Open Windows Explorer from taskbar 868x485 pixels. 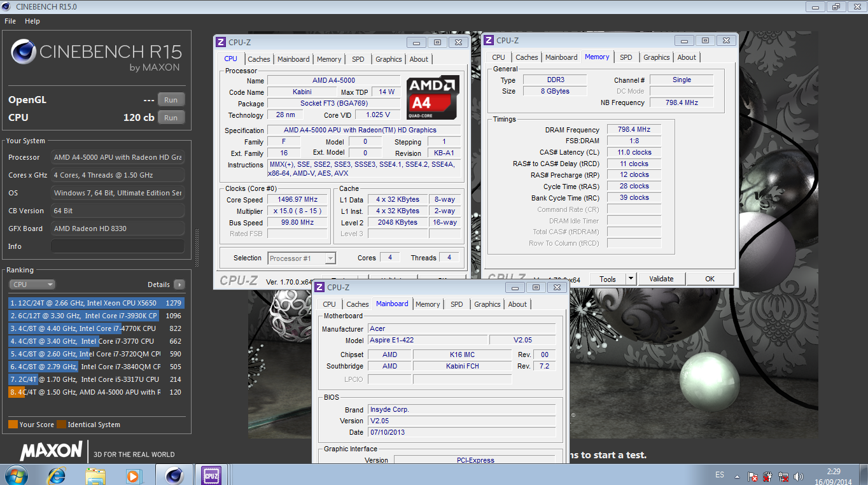[x=95, y=475]
